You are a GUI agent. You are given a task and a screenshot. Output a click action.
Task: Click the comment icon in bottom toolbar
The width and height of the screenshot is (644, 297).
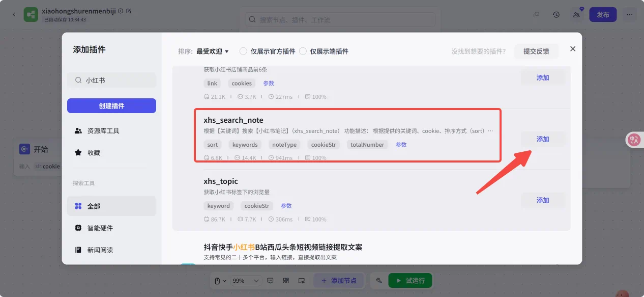[x=271, y=281]
